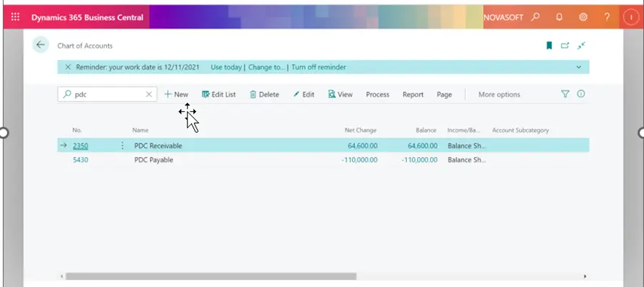Click Edit List action
The height and width of the screenshot is (287, 644).
219,94
